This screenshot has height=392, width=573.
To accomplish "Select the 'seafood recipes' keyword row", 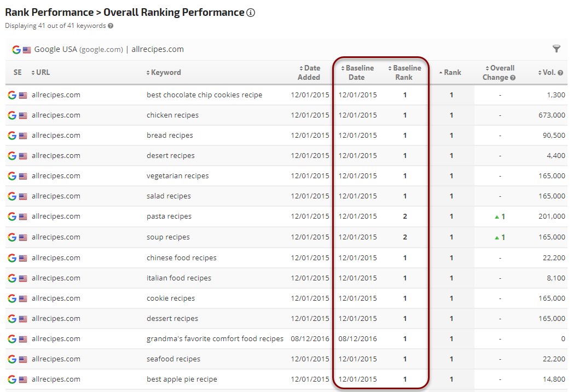I will [173, 359].
